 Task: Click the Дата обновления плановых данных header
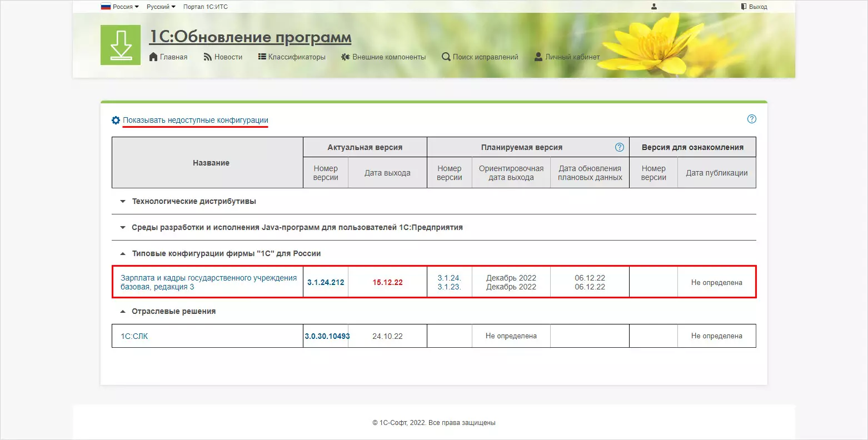590,173
